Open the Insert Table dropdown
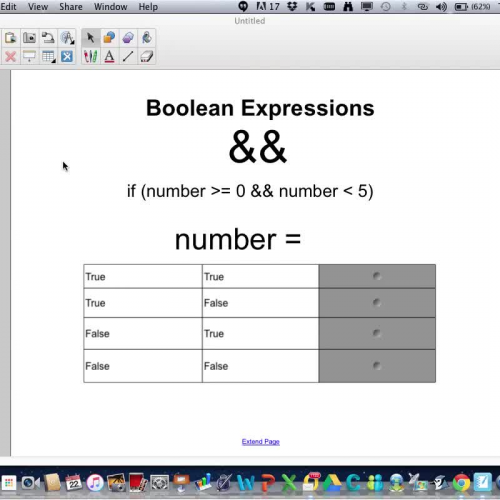500x500 pixels. 48,56
